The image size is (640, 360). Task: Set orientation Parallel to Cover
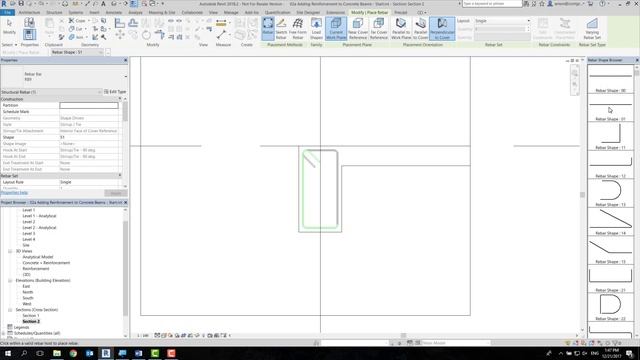(x=420, y=28)
